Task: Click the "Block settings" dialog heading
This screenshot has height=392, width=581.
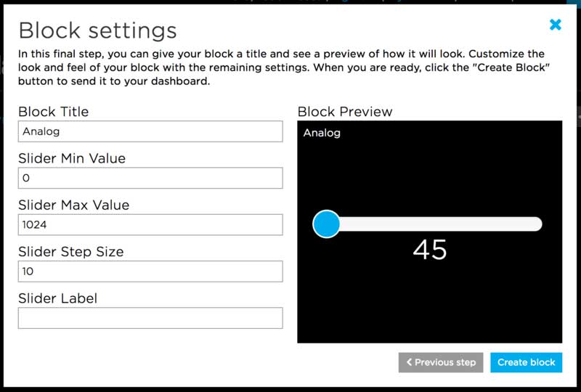Action: [97, 30]
